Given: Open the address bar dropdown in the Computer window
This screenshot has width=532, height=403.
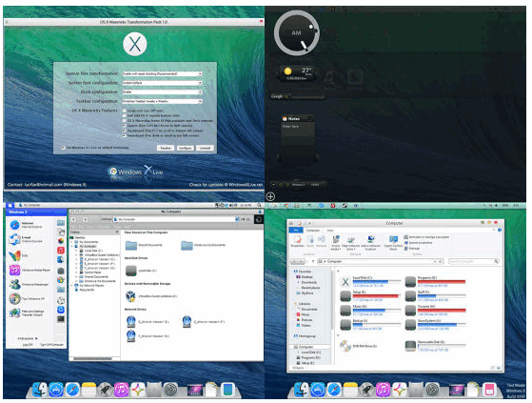Looking at the screenshot, I should (435, 261).
